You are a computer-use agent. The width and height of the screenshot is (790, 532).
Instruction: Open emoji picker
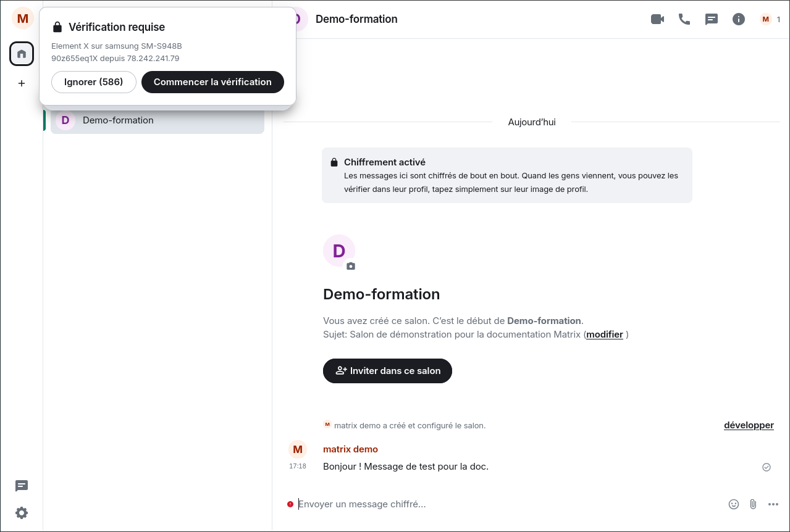734,504
